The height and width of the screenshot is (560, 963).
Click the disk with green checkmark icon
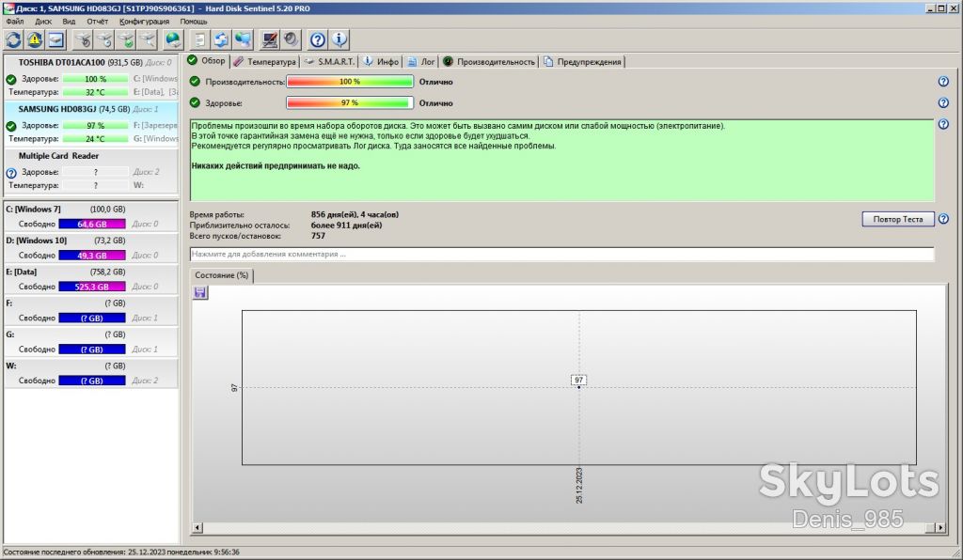[x=127, y=40]
